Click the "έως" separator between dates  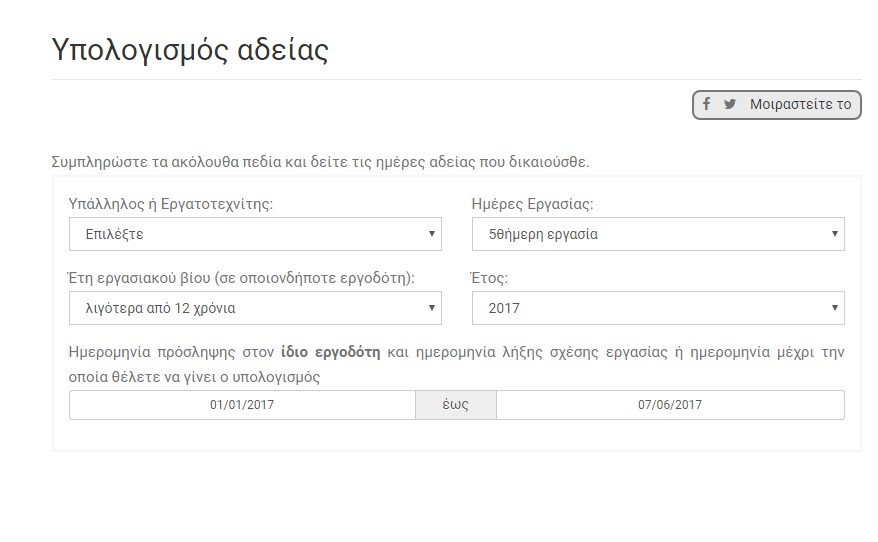456,405
